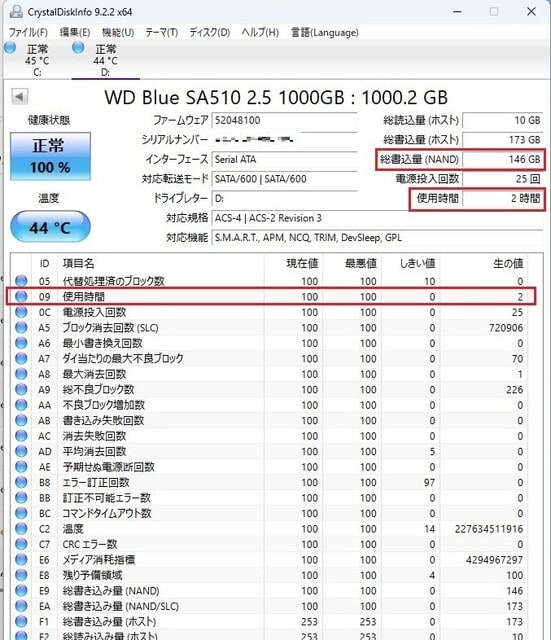Click the status icon of row 09 使用時間

[21, 296]
